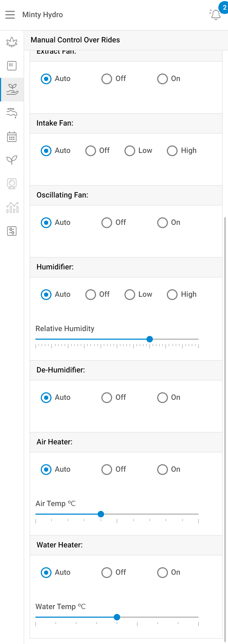Switch De-Humidifier to On
The image size is (228, 644).
tap(162, 398)
